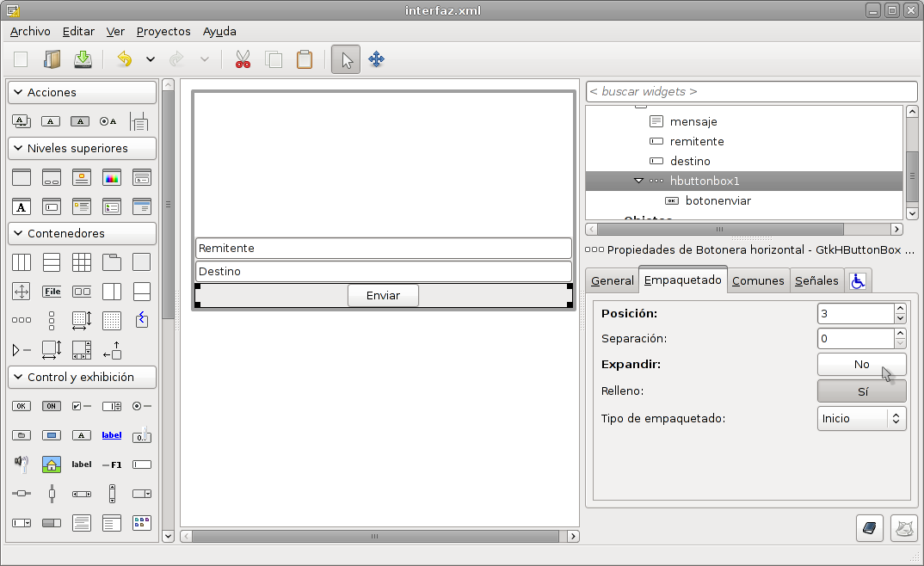Click the Save project toolbar icon
The image size is (924, 566).
tap(83, 58)
